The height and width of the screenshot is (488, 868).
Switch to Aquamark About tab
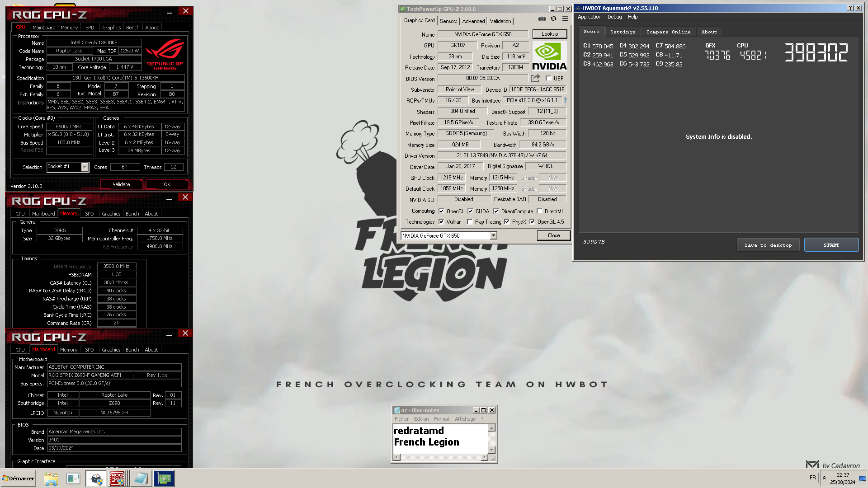(x=709, y=32)
